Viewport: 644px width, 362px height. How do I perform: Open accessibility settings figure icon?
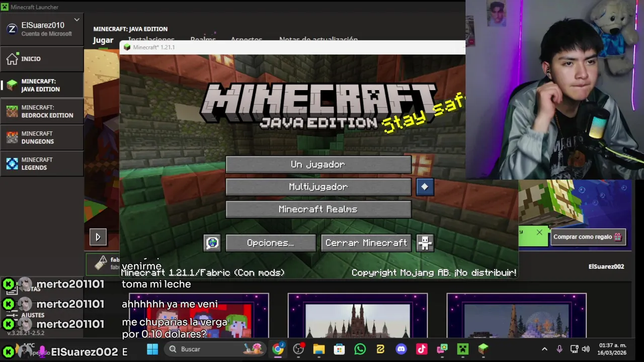tap(425, 243)
